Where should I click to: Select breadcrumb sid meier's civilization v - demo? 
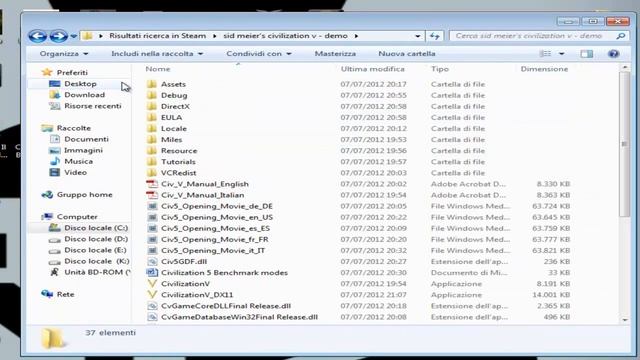(x=285, y=36)
